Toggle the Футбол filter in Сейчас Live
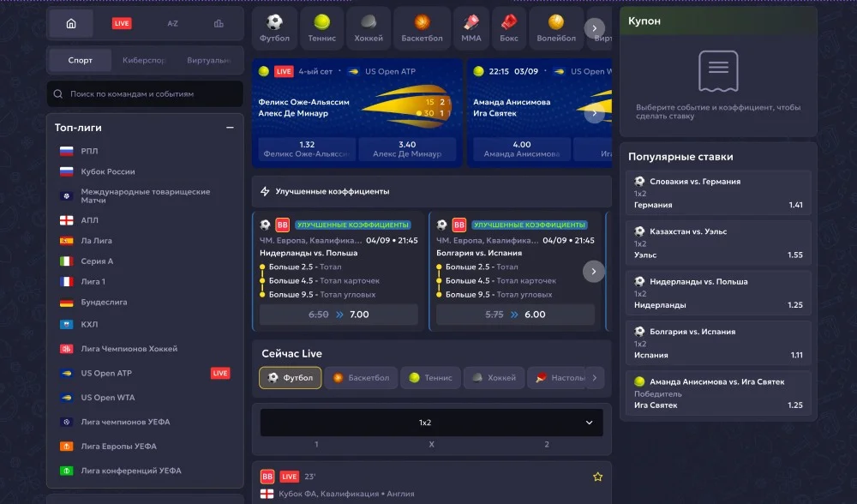This screenshot has width=857, height=504. tap(291, 378)
